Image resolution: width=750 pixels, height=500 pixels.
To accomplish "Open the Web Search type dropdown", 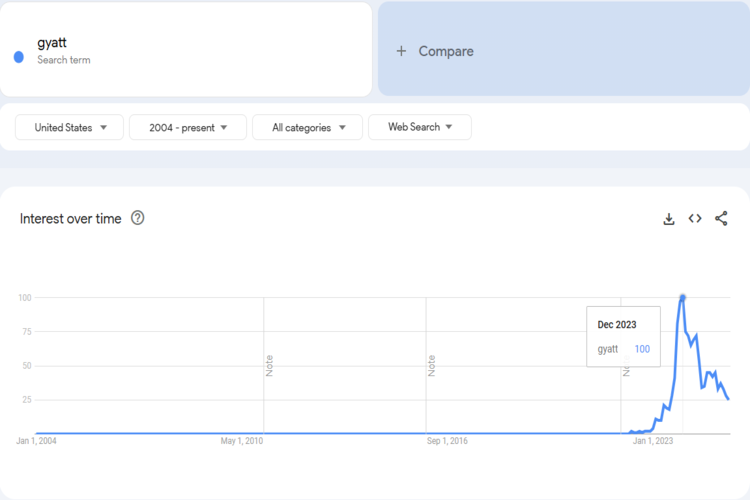I will (420, 127).
